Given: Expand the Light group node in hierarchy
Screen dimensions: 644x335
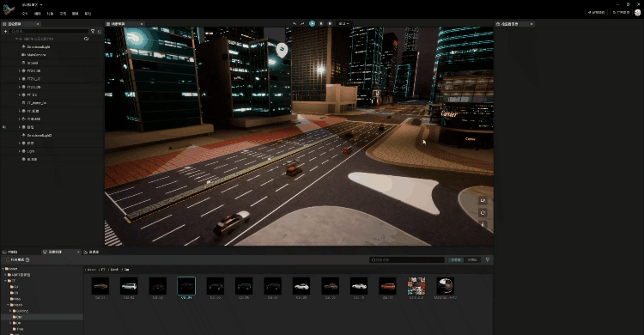Looking at the screenshot, I should coord(20,151).
